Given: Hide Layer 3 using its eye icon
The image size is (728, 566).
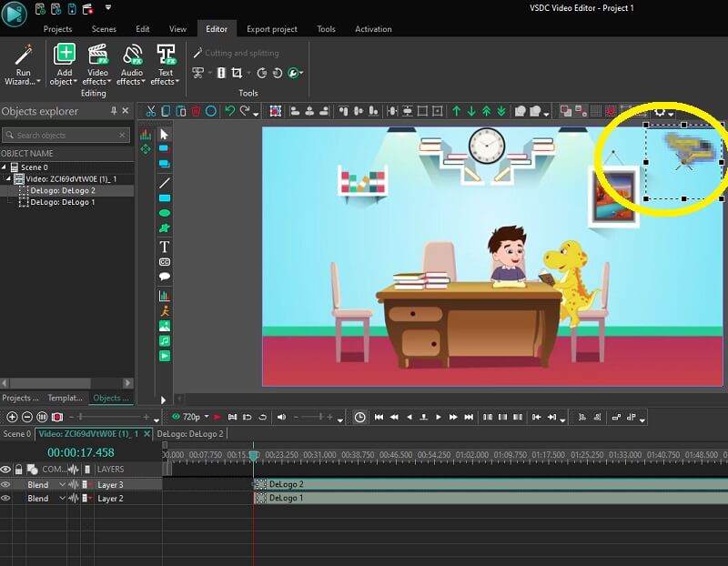Looking at the screenshot, I should click(6, 485).
